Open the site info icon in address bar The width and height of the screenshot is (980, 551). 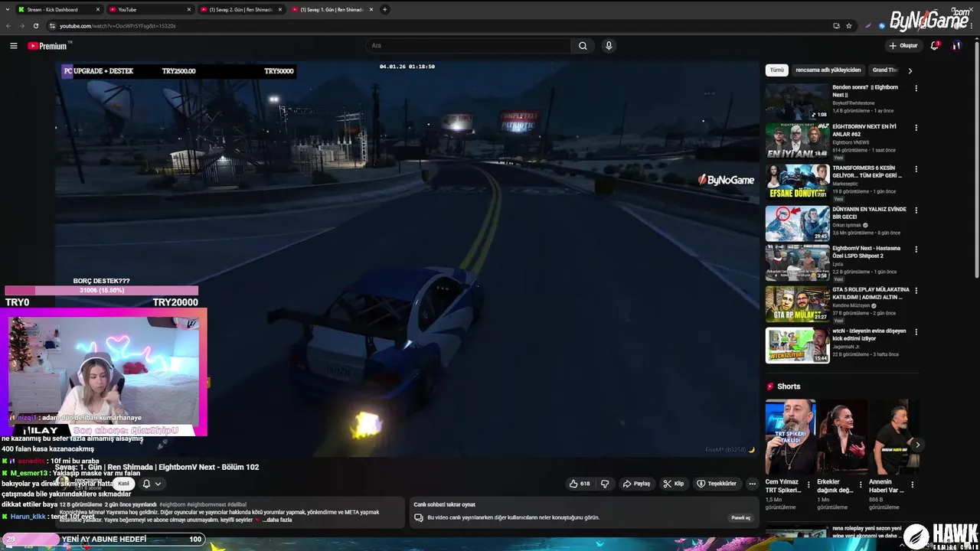[x=52, y=26]
